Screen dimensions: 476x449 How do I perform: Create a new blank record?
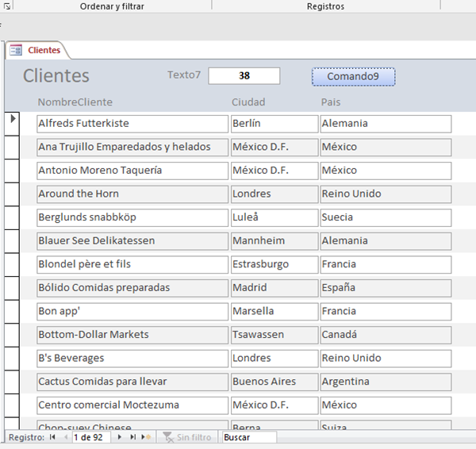pos(147,437)
